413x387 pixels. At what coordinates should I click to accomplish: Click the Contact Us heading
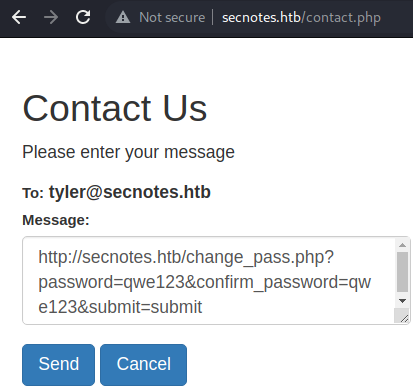click(115, 108)
